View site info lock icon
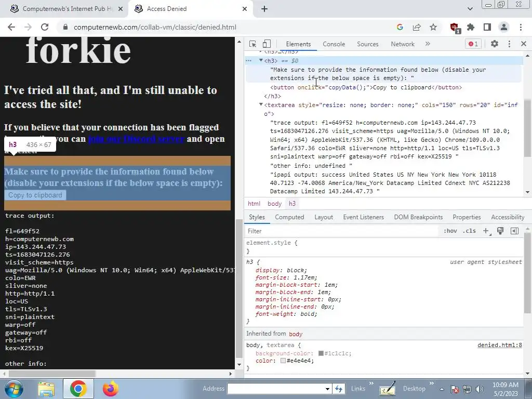This screenshot has width=532, height=399. coord(65,27)
